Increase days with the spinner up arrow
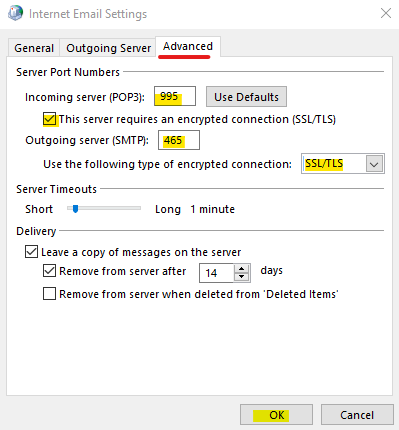The image size is (399, 430). [242, 268]
